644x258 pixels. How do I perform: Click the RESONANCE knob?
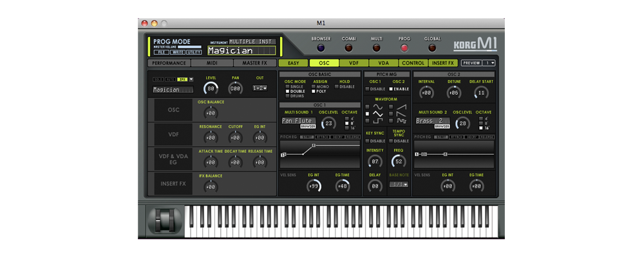click(211, 137)
